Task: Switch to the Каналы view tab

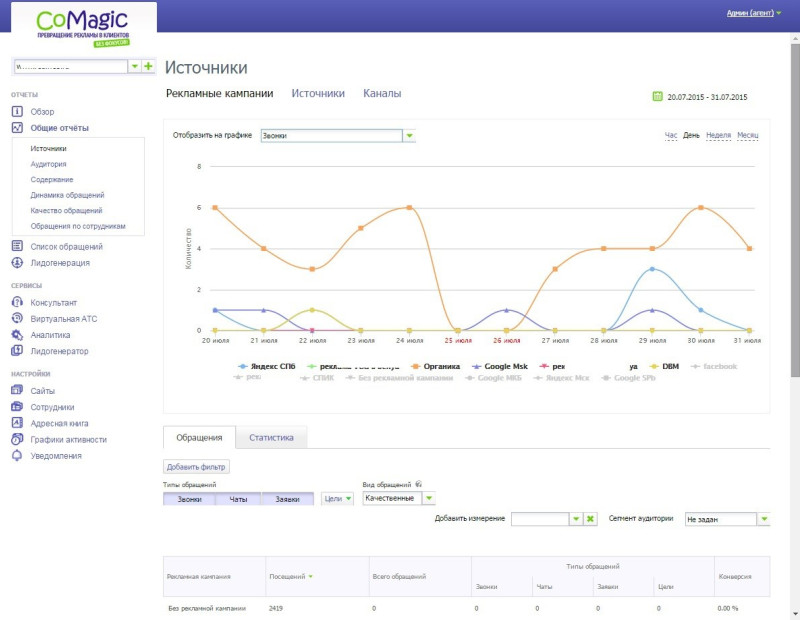Action: pos(382,93)
